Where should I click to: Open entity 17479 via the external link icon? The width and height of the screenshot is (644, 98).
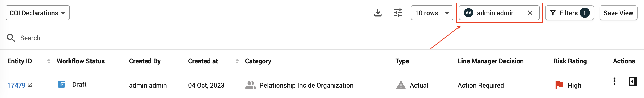(30, 85)
